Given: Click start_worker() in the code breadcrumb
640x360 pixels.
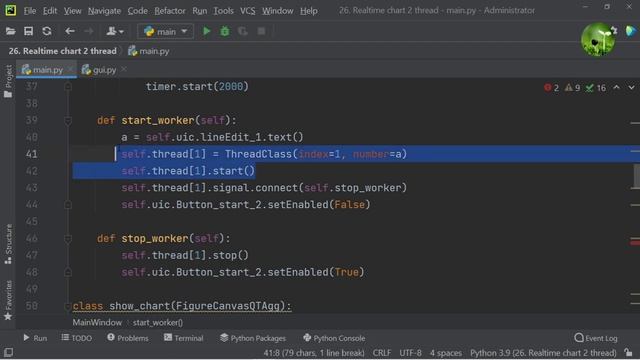Looking at the screenshot, I should [158, 322].
